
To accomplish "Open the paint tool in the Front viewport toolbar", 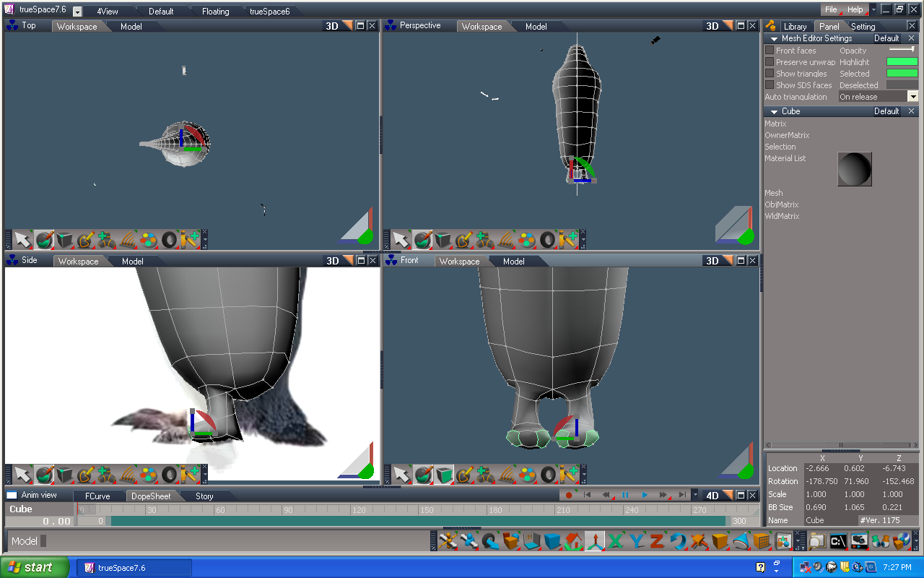I will tap(424, 475).
